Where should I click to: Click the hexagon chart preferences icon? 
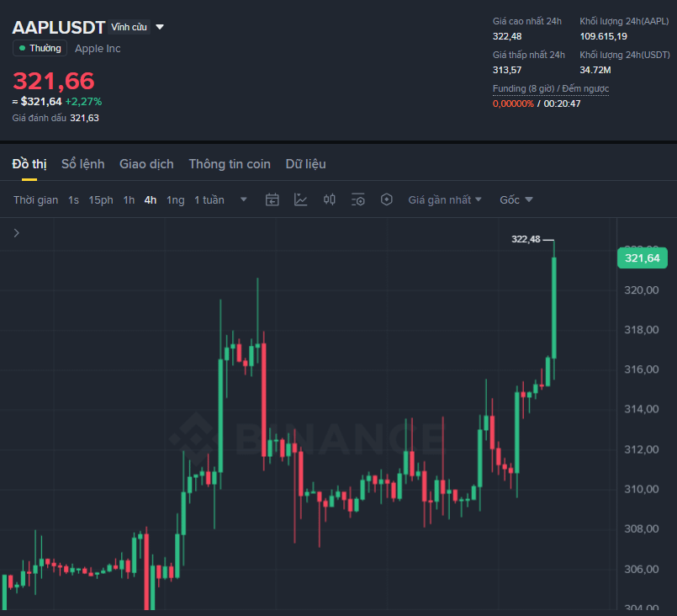[x=386, y=199]
